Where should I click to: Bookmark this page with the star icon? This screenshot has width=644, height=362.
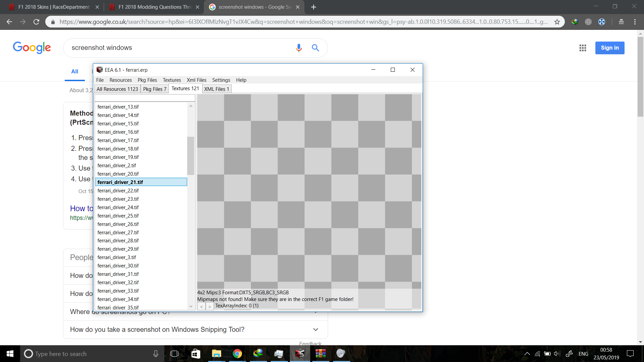pyautogui.click(x=557, y=22)
